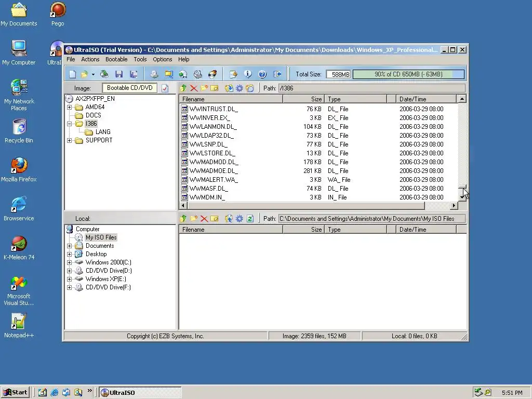This screenshot has height=399, width=532.
Task: Expand the Windows 2000(C:) drive node
Action: coord(70,262)
